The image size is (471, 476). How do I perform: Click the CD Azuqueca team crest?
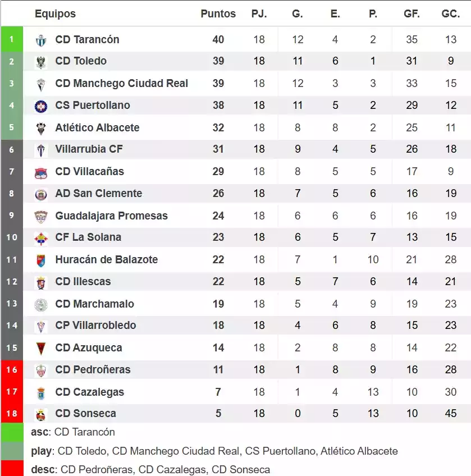tap(41, 349)
